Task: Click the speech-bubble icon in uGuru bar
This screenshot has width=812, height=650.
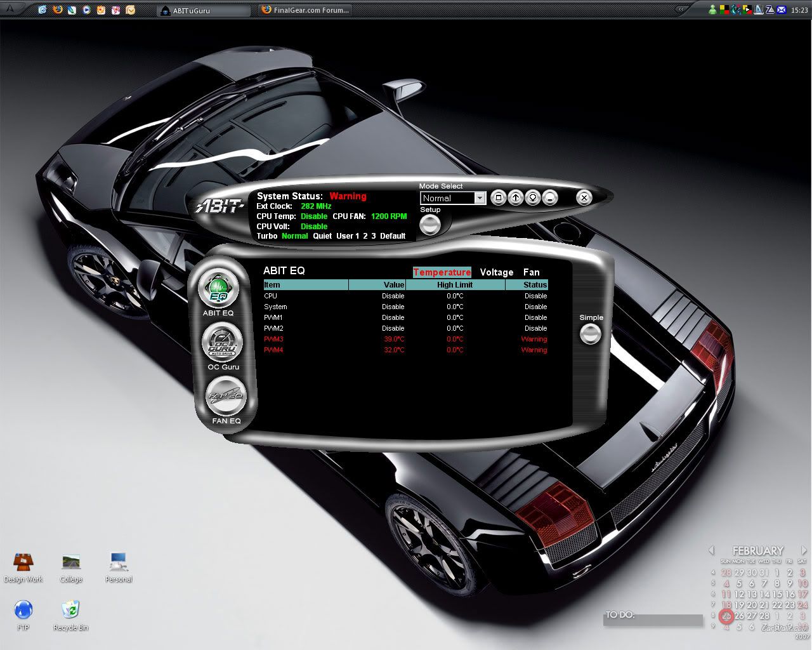Action: pos(533,198)
